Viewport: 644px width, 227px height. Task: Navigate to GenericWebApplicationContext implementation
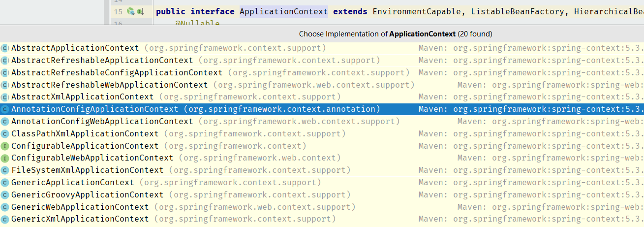80,207
